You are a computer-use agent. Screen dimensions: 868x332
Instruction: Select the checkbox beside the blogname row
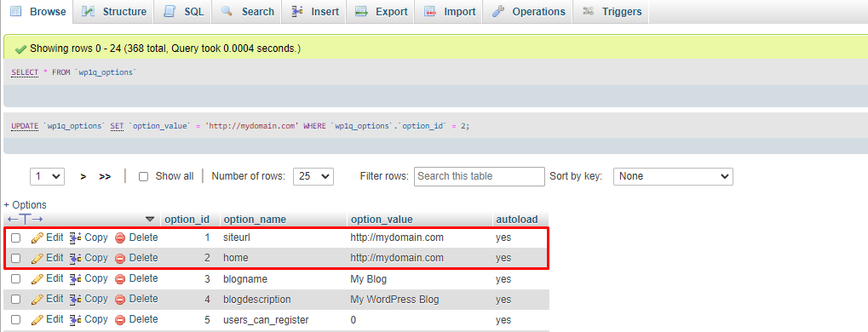[16, 279]
